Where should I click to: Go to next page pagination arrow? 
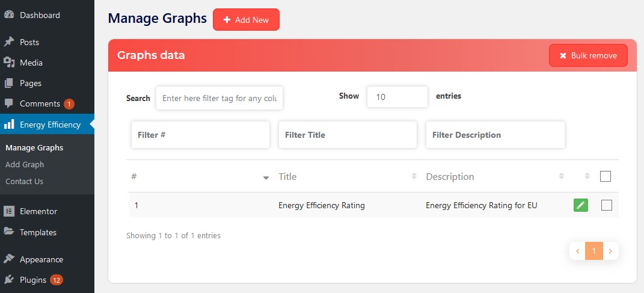tap(610, 251)
